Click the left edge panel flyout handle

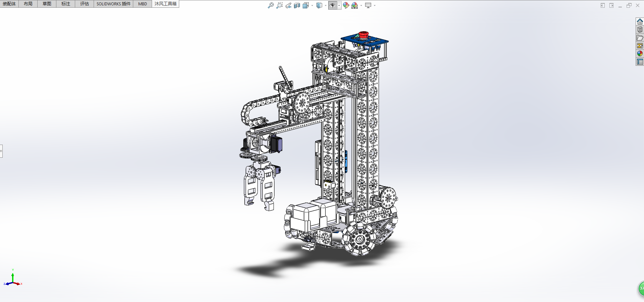click(x=1, y=151)
